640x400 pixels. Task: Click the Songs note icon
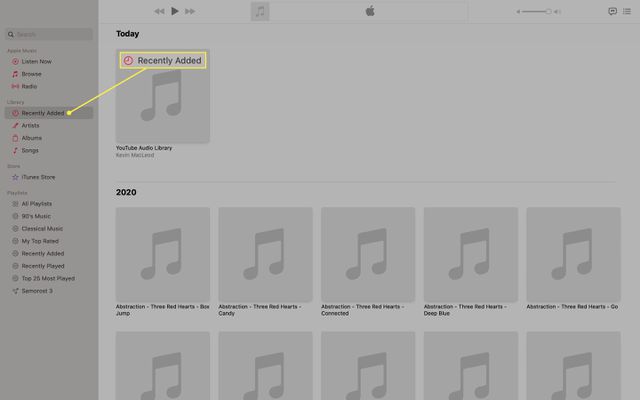[x=15, y=151]
